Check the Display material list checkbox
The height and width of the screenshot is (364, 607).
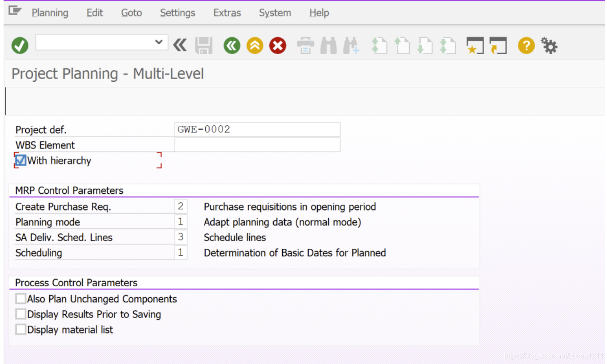20,329
